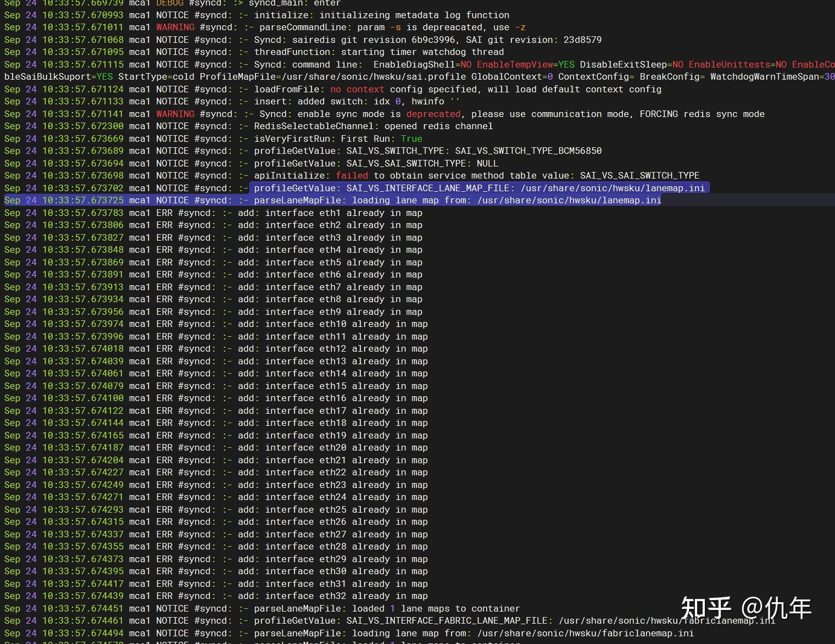Click the 'bleSaiBulkSuport=YES' text
Image resolution: width=835 pixels, height=644 pixels.
(58, 76)
